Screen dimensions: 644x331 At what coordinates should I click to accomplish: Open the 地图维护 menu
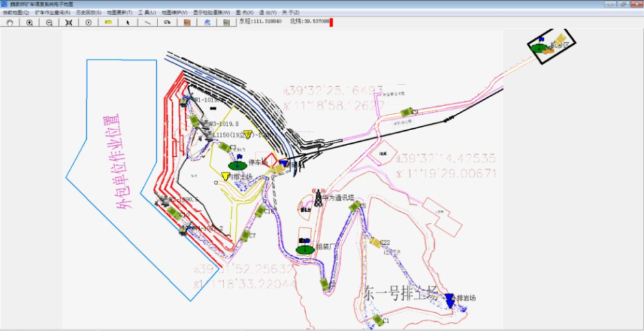tap(174, 12)
